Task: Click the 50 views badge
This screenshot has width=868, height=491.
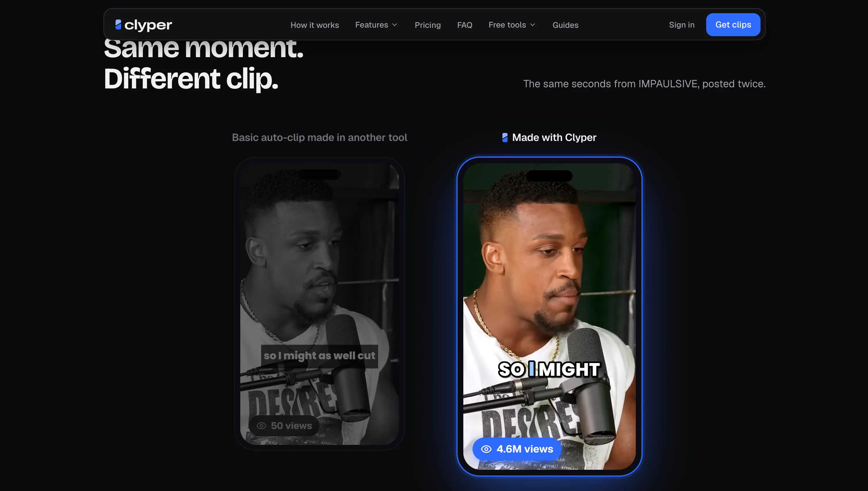Action: pos(284,426)
